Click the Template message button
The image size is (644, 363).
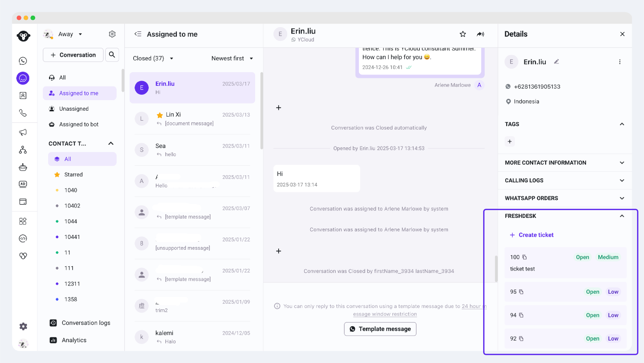(380, 329)
